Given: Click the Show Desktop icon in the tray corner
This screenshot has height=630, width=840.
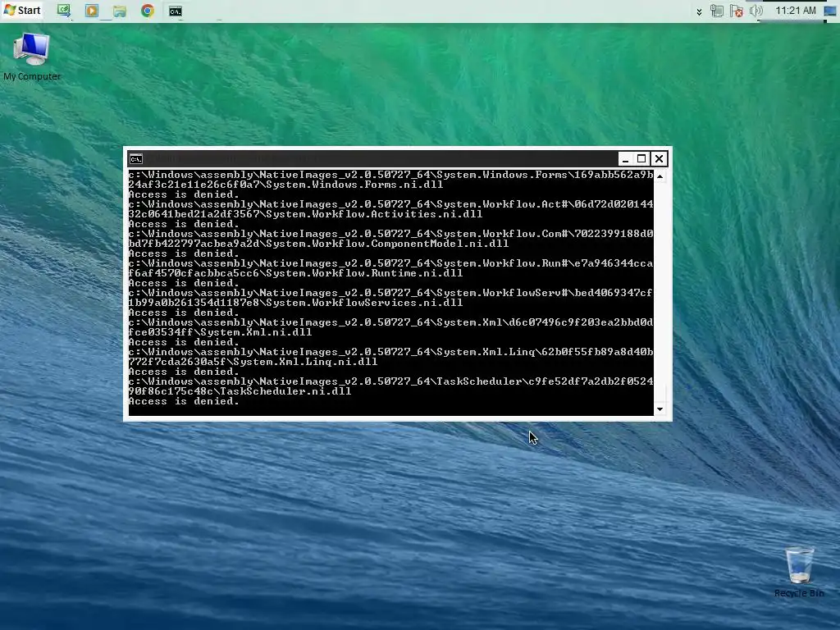Looking at the screenshot, I should 830,11.
